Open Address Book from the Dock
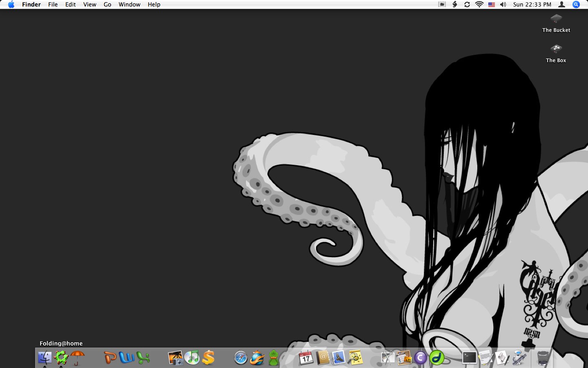This screenshot has height=368, width=588. [x=323, y=358]
